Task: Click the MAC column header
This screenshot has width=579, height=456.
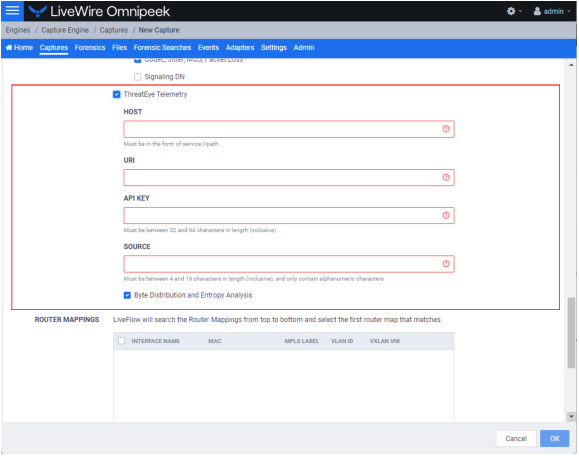Action: (x=215, y=341)
